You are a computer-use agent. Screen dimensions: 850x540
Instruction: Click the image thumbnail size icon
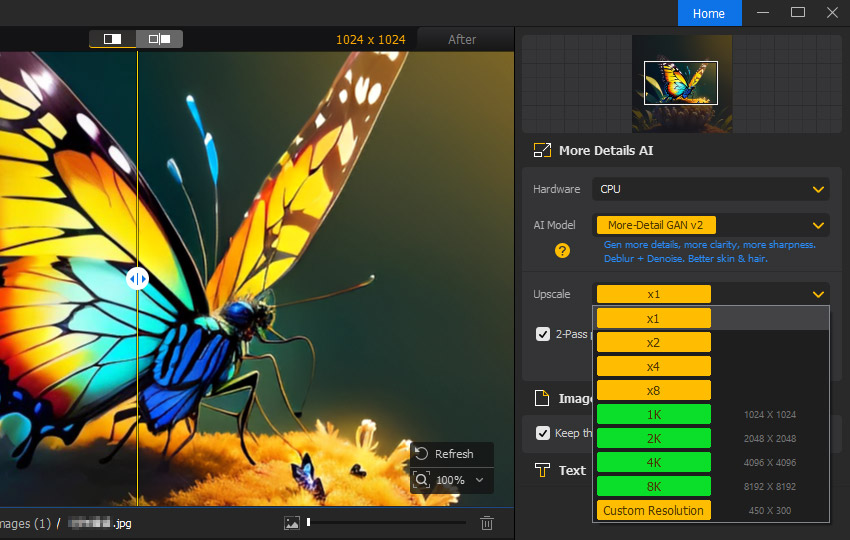[x=292, y=523]
